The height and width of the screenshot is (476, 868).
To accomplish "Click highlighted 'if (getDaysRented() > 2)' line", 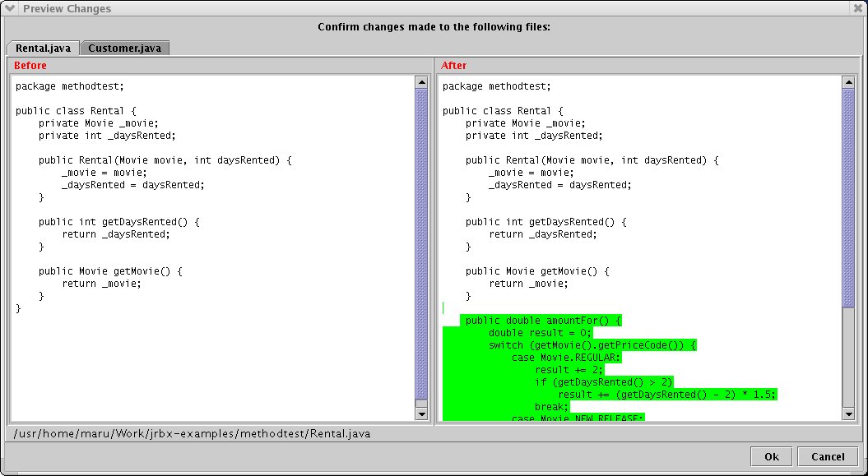I will tap(603, 382).
